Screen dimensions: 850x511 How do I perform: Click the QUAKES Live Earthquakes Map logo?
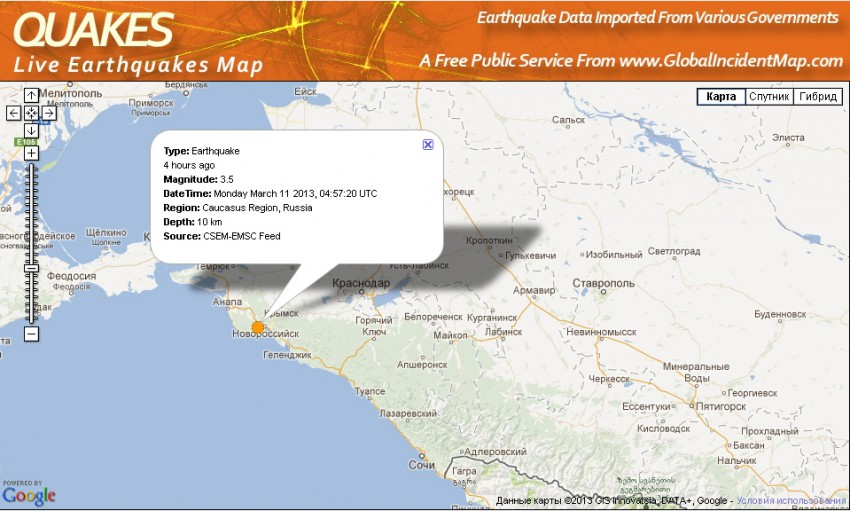coord(138,43)
